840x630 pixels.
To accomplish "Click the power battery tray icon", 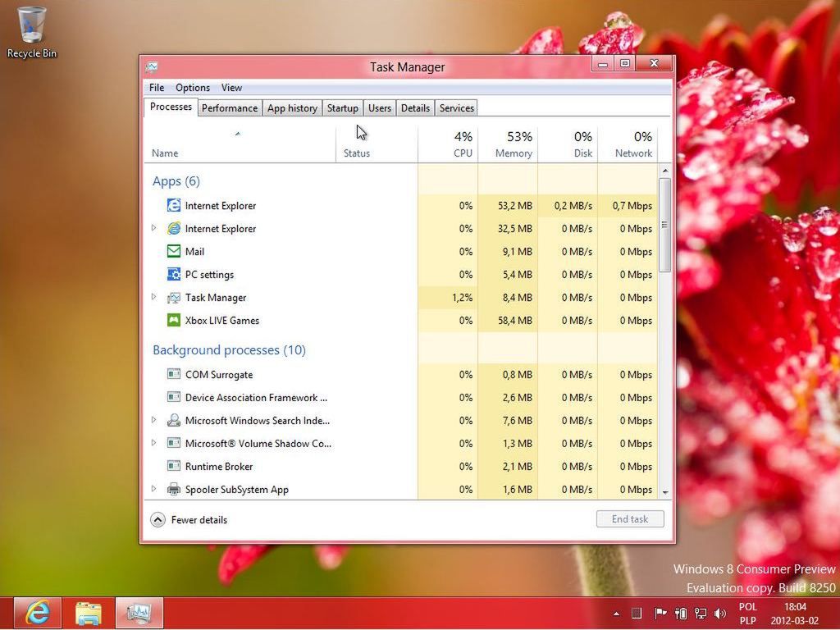I will click(x=681, y=614).
